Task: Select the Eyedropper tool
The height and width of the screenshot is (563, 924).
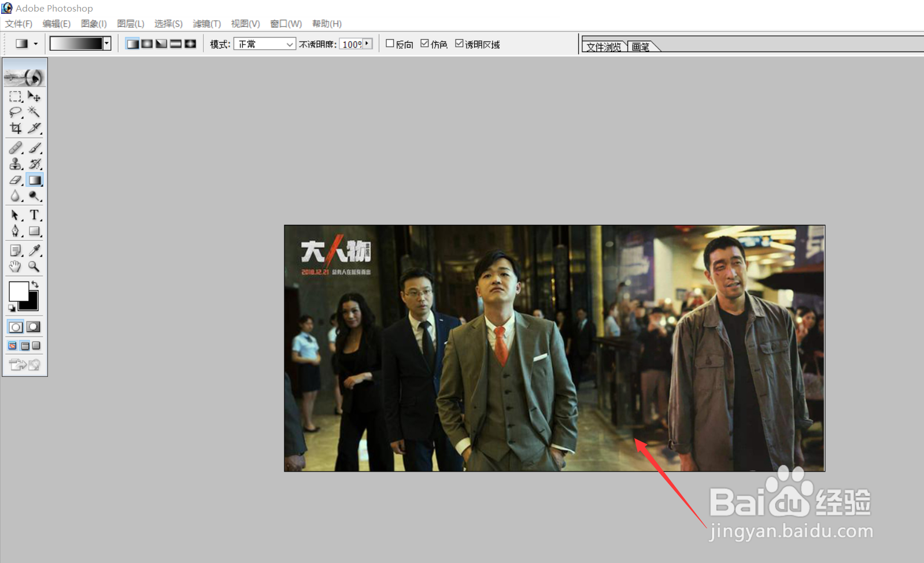Action: click(x=34, y=250)
